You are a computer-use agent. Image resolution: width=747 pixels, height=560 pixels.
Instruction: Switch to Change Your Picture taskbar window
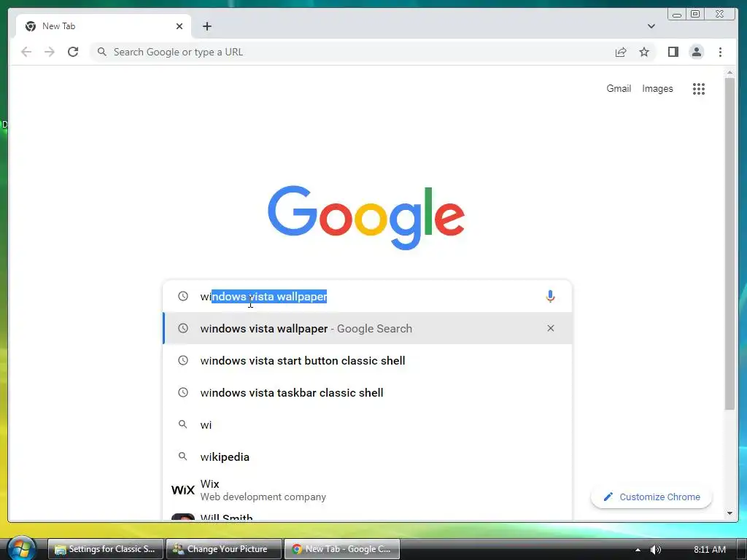coord(224,549)
